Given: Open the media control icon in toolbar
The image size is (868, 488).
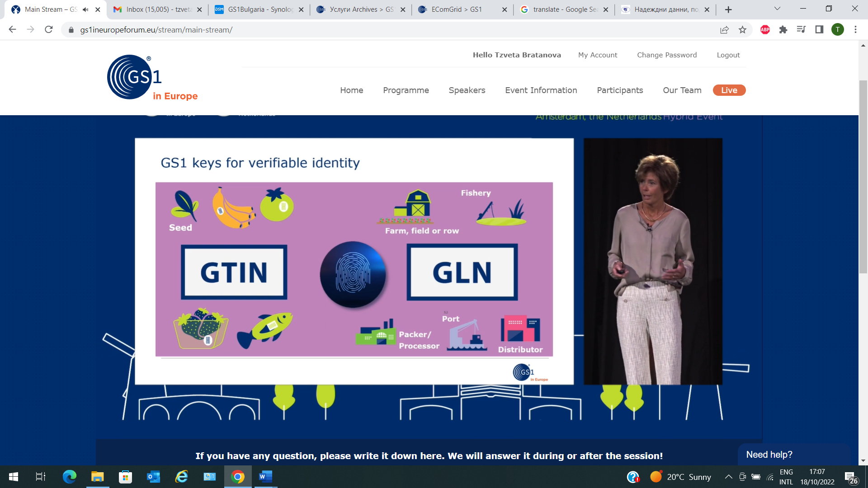Looking at the screenshot, I should (x=801, y=30).
